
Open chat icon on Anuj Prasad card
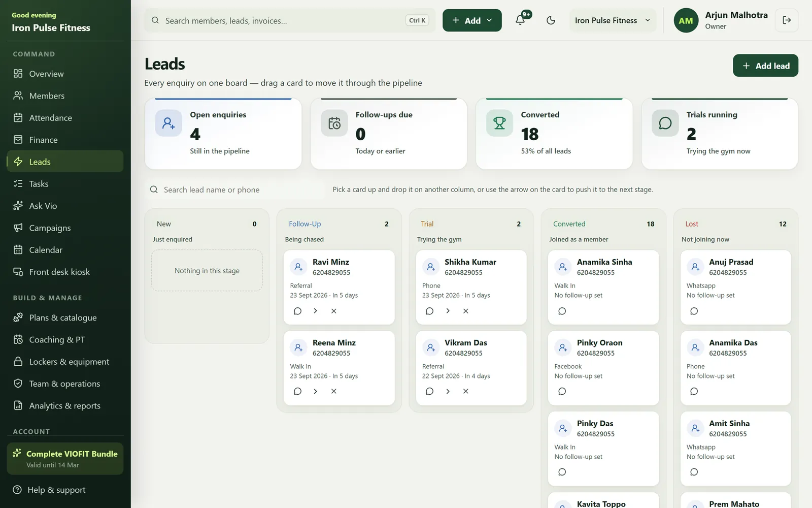click(694, 311)
